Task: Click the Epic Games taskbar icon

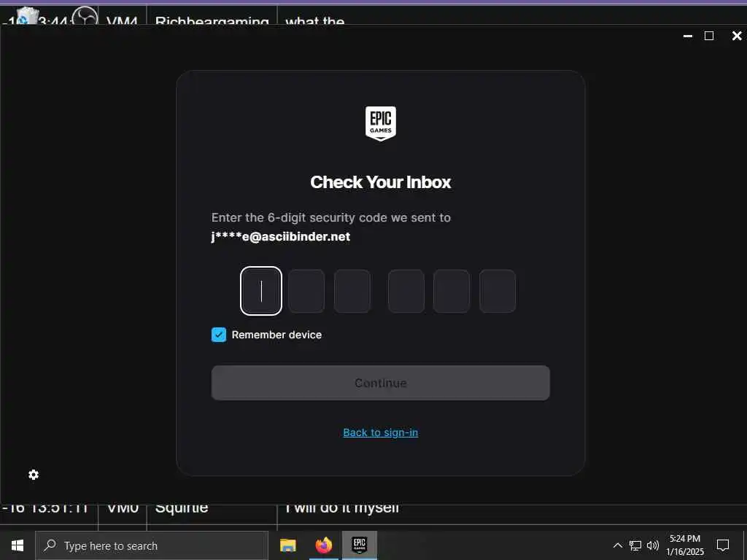Action: pos(359,545)
